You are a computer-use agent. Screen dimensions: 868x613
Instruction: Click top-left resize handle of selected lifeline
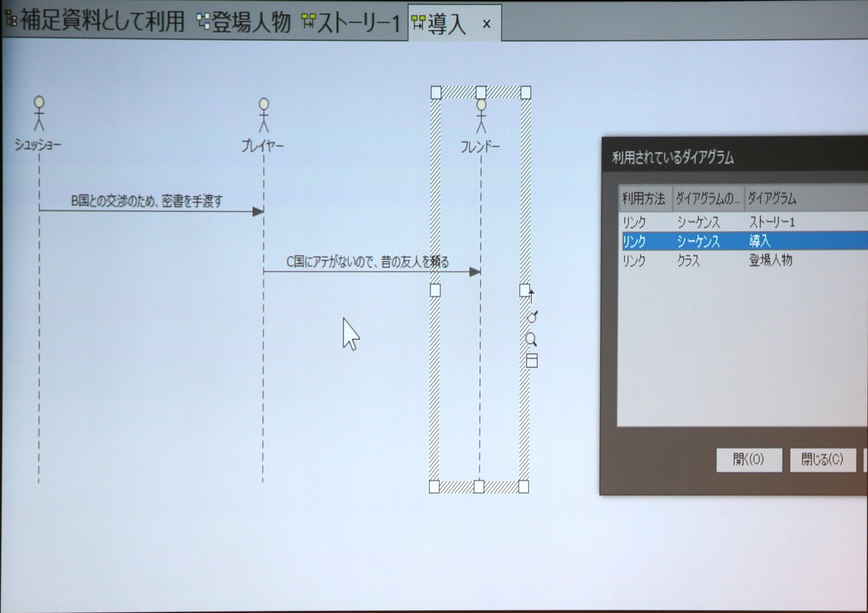[x=436, y=92]
